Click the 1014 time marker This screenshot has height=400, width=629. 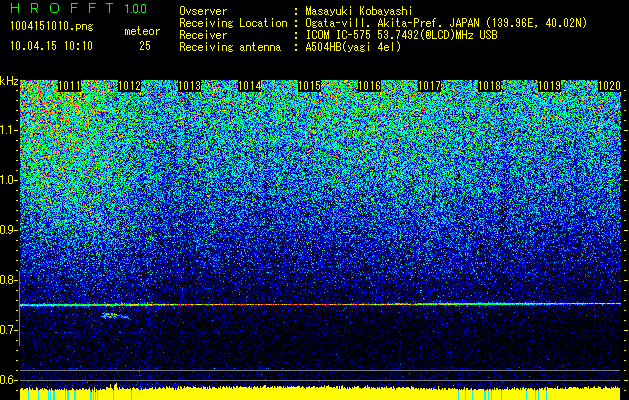[x=250, y=86]
